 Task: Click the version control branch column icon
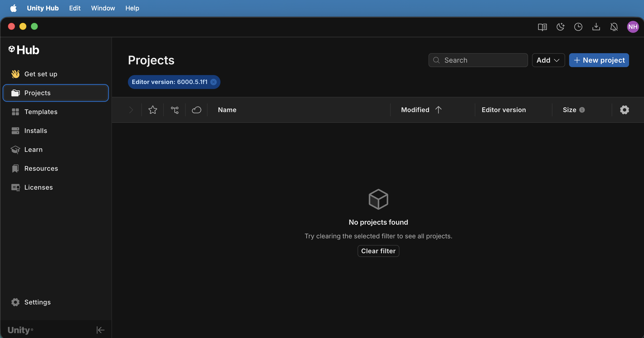[175, 110]
